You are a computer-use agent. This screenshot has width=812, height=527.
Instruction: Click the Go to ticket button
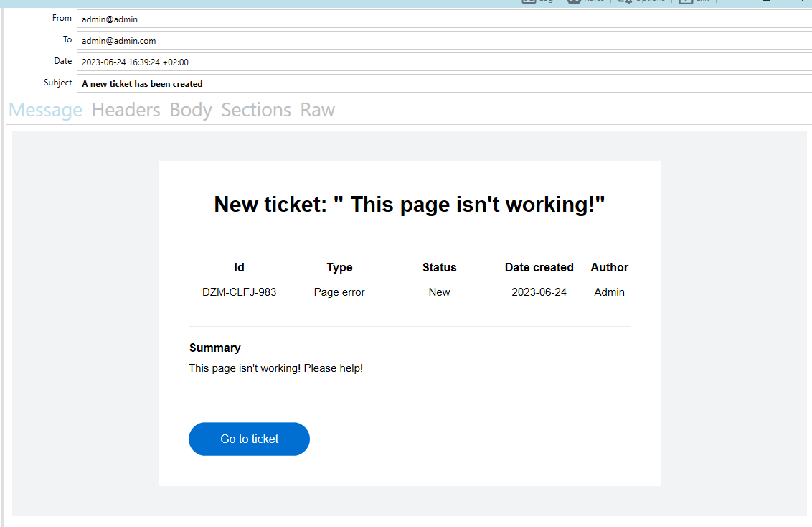249,439
